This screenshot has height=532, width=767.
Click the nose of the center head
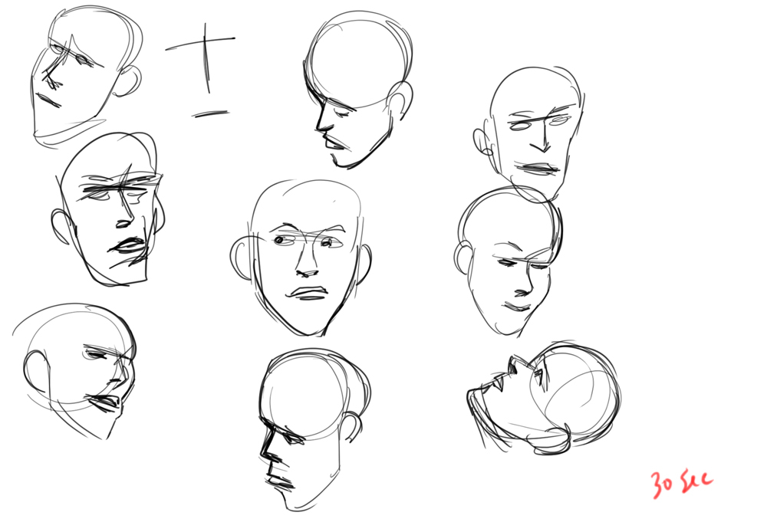point(307,264)
